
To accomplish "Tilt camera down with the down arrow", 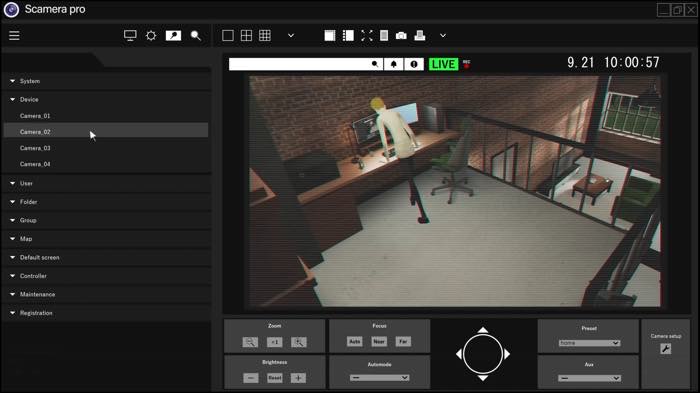I will pos(483,378).
